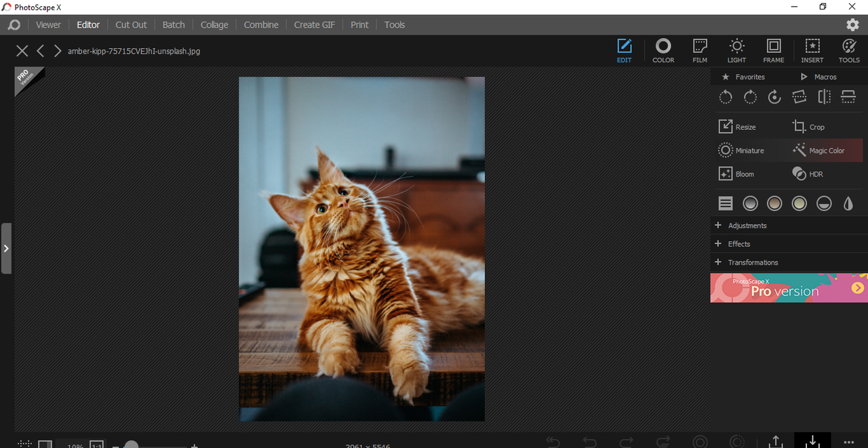The image size is (868, 448).
Task: Open the left side panel arrow
Action: tap(6, 248)
